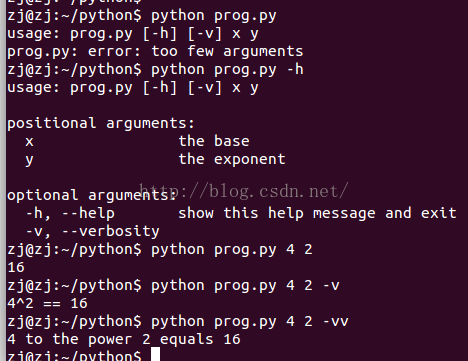This screenshot has height=361, width=468.
Task: Click the 'python prog.py 4 2' command
Action: pyautogui.click(x=232, y=250)
